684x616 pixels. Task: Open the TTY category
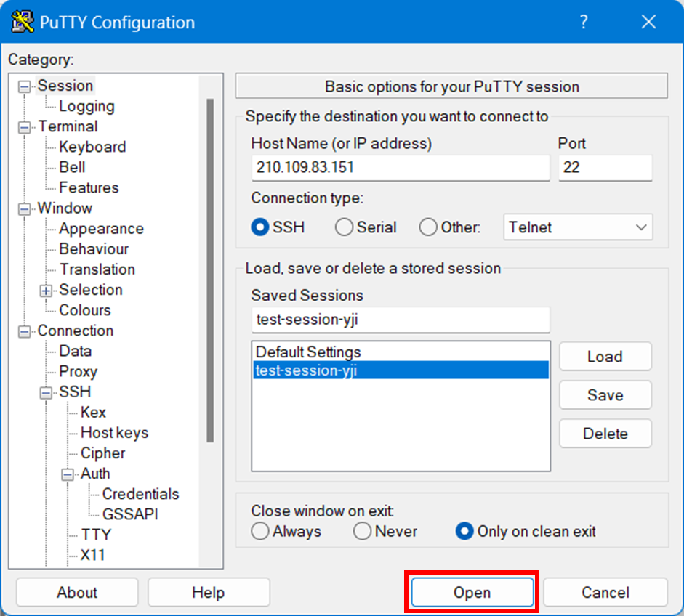[x=96, y=535]
